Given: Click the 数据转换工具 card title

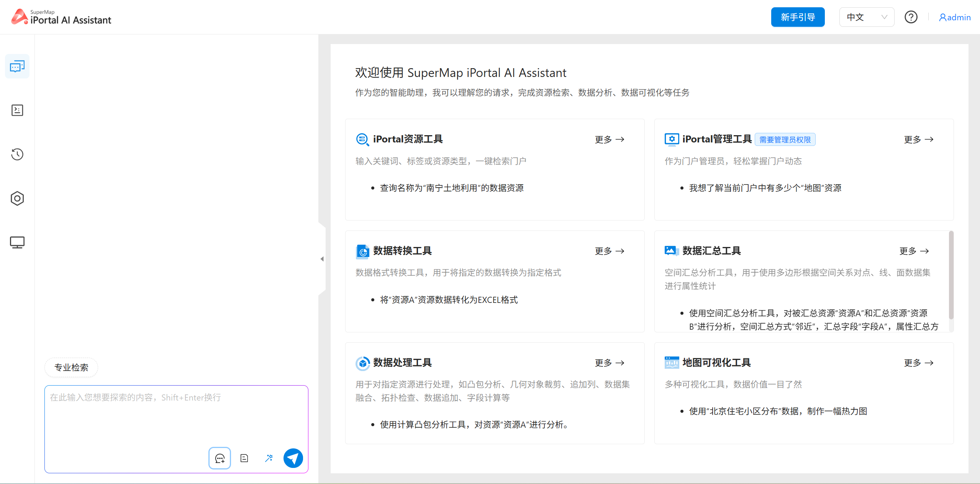Looking at the screenshot, I should tap(402, 251).
